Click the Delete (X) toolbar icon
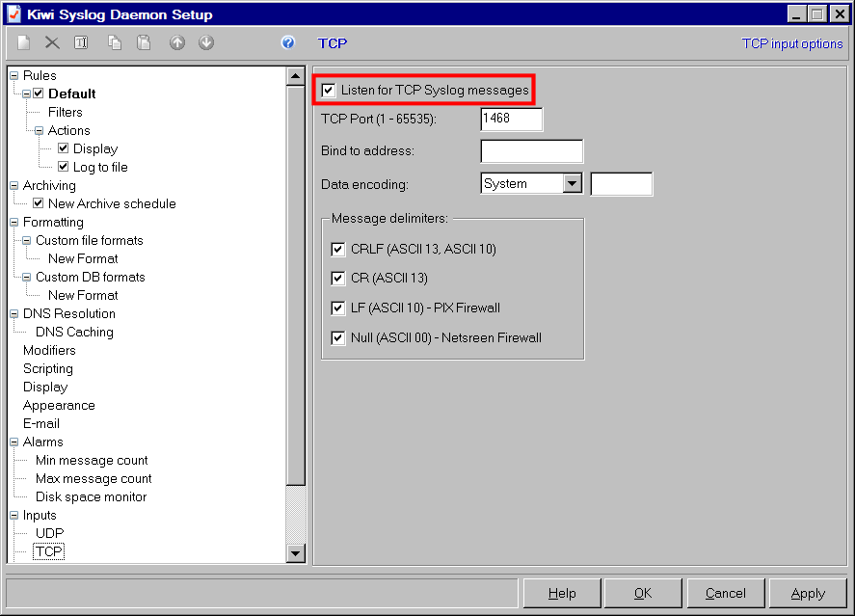855x616 pixels. (52, 42)
